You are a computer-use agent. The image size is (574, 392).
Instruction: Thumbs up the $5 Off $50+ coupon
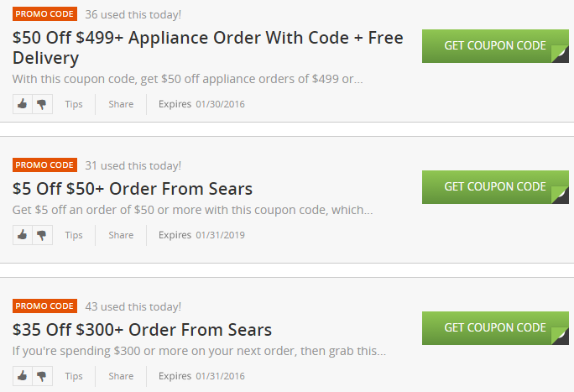pyautogui.click(x=23, y=235)
